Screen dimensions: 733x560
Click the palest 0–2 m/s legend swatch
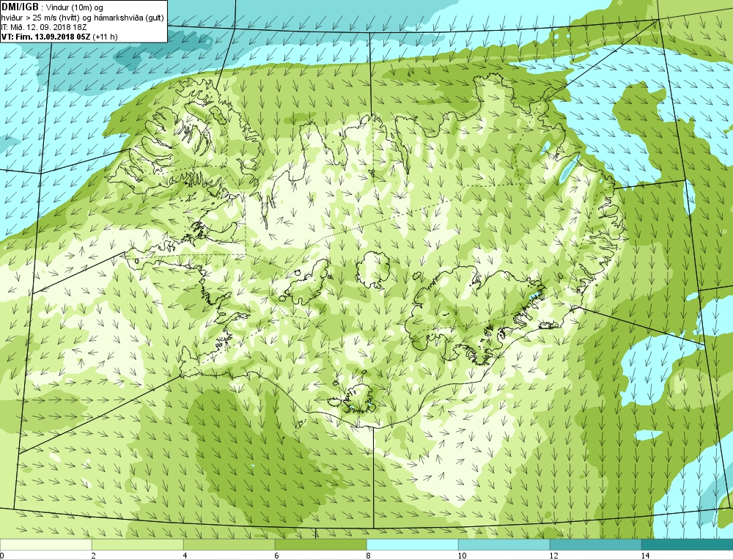click(45, 545)
